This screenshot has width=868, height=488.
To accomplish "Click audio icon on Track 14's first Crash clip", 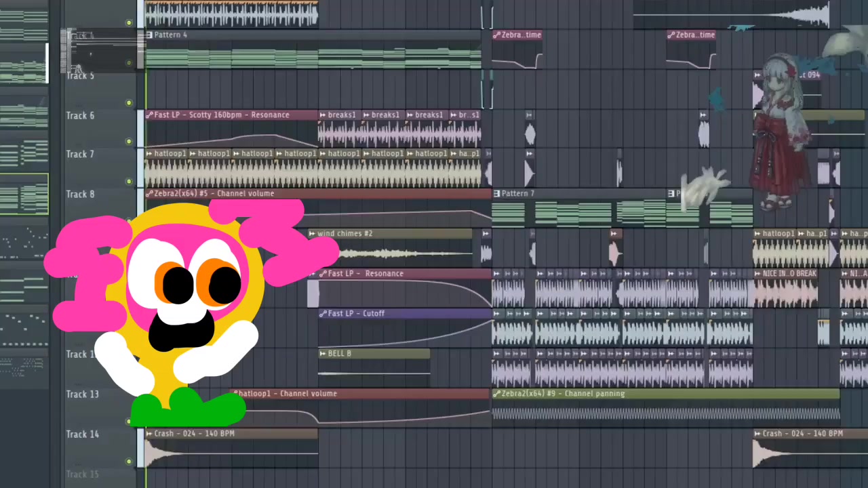I will click(149, 434).
